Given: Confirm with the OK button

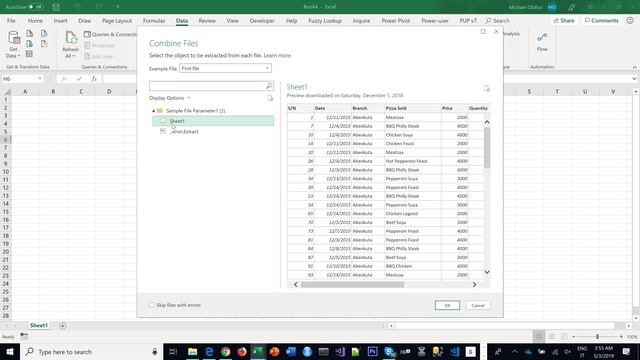Looking at the screenshot, I should pos(447,305).
